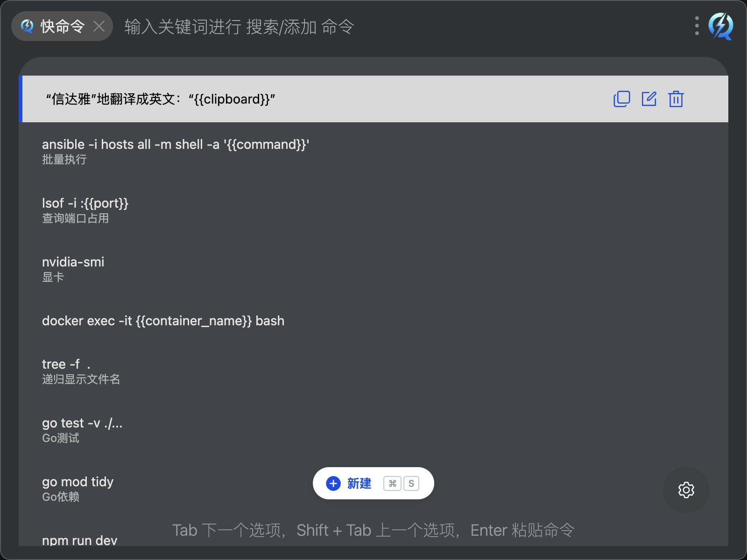
Task: Select the npm run dev command
Action: (373, 532)
